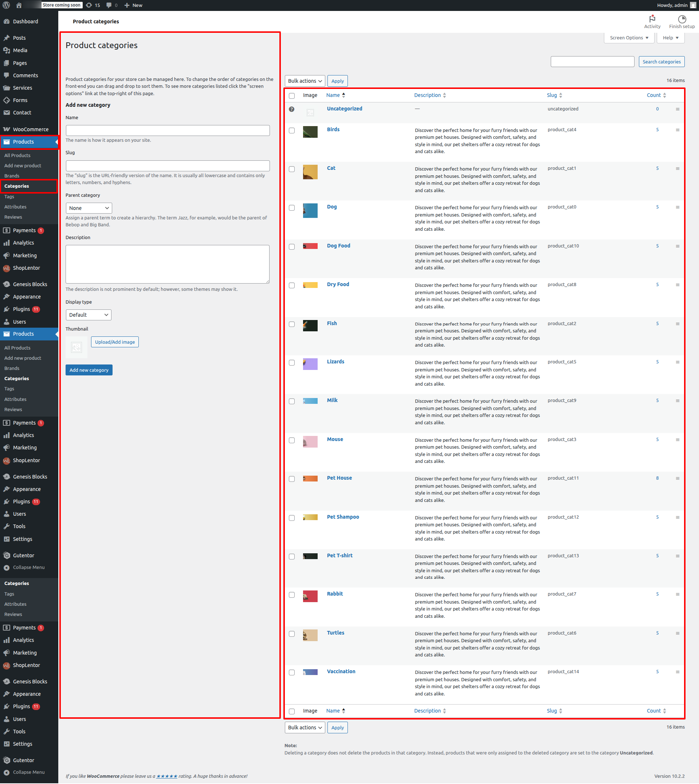699x784 pixels.
Task: Toggle the select-all checkbox in table header
Action: (x=291, y=96)
